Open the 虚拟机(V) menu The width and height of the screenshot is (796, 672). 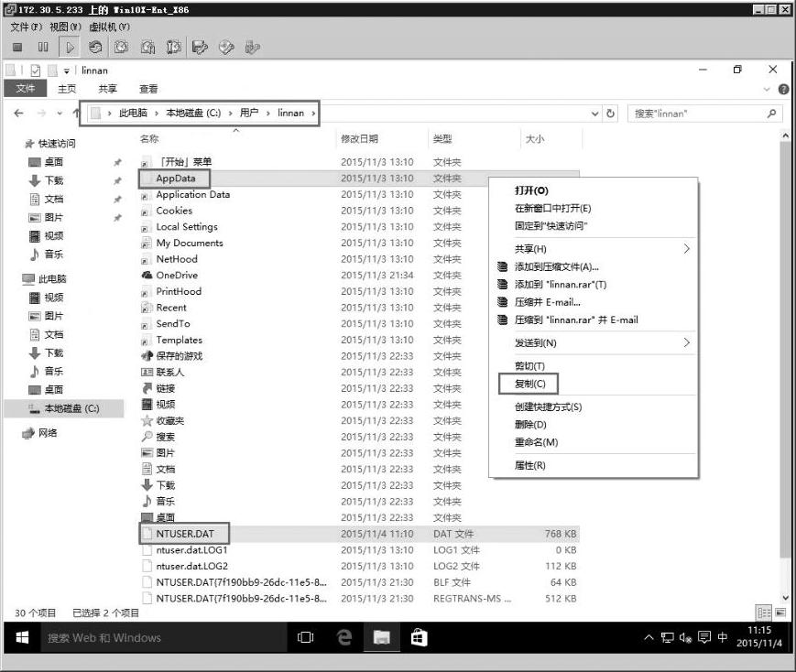pyautogui.click(x=110, y=27)
